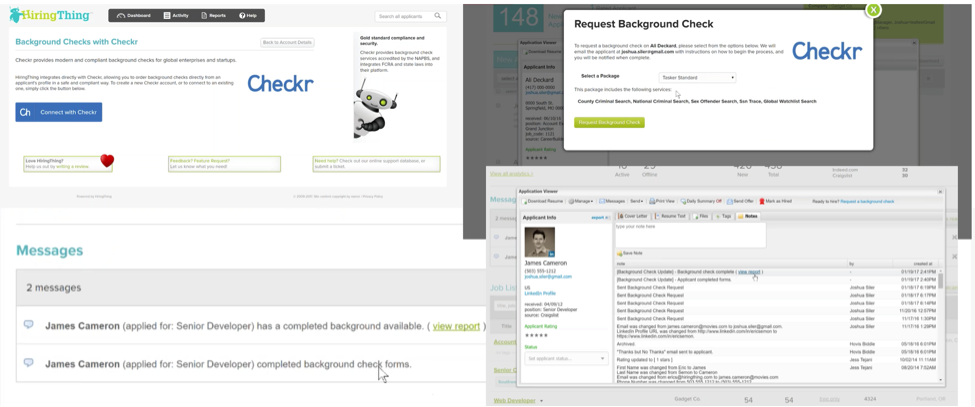Click message icon for completed forms message
The width and height of the screenshot is (975, 407).
28,362
